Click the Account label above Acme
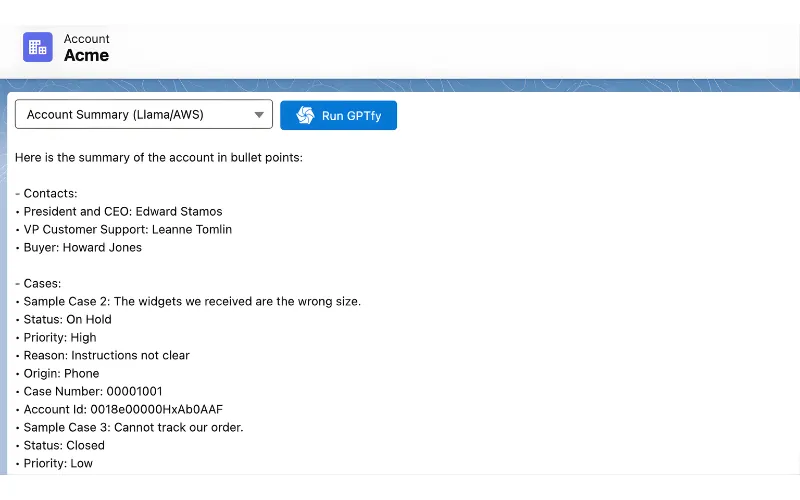 click(x=86, y=39)
